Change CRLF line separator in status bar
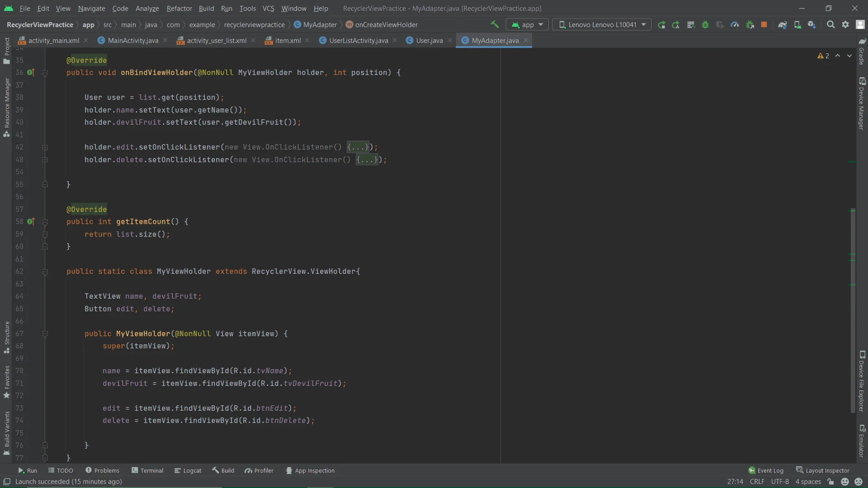 tap(757, 482)
